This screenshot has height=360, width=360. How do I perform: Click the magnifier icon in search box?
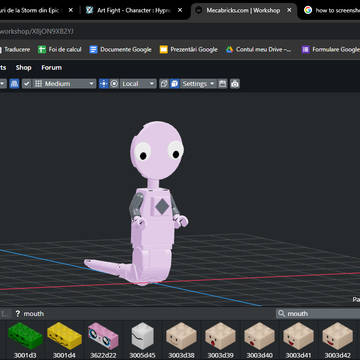(282, 314)
